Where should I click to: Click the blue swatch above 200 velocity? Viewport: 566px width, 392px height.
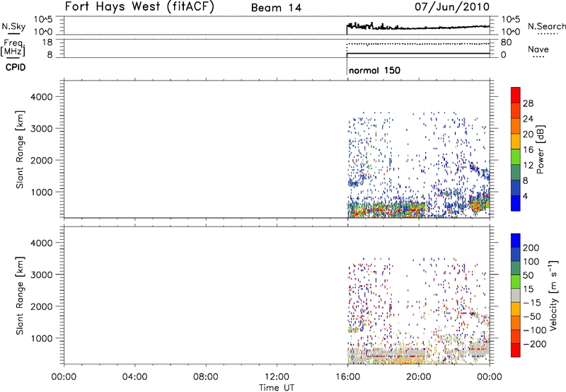516,241
